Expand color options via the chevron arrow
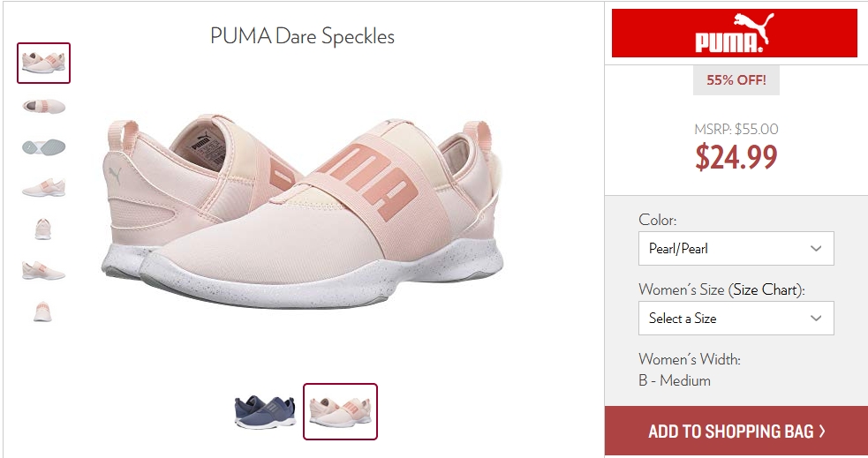This screenshot has height=458, width=868. 815,248
